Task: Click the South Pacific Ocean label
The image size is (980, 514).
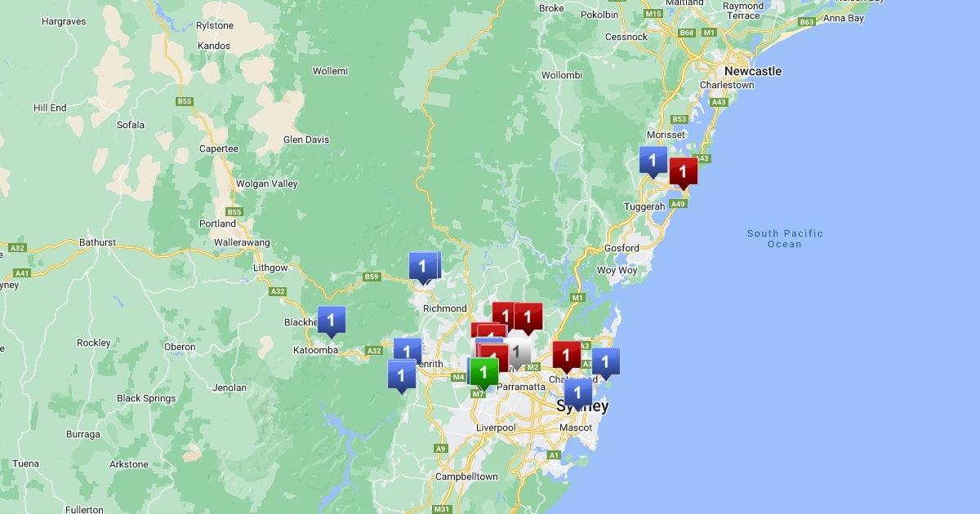Action: (x=785, y=238)
